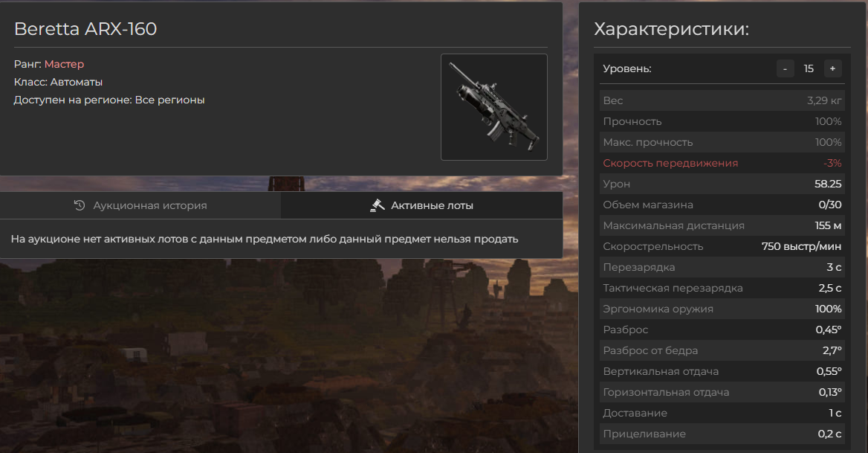Select the magazine value 0/30

click(830, 205)
